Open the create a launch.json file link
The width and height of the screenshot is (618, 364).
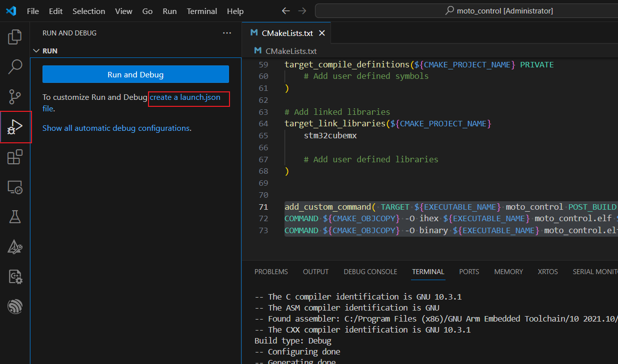click(188, 98)
